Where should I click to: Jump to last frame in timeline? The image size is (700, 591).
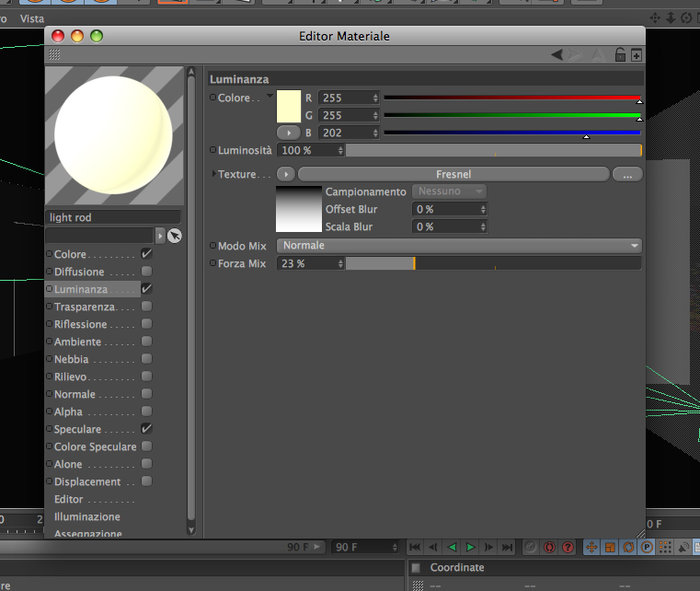coord(507,547)
